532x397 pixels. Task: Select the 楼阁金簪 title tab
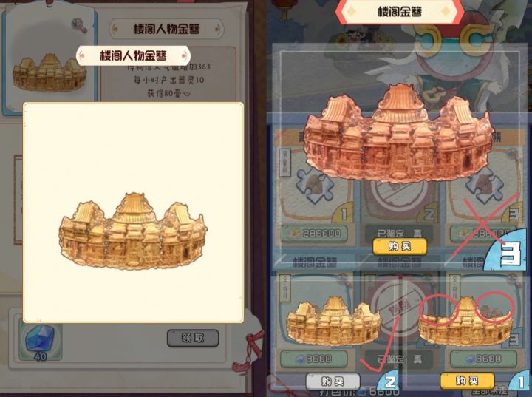coord(400,12)
